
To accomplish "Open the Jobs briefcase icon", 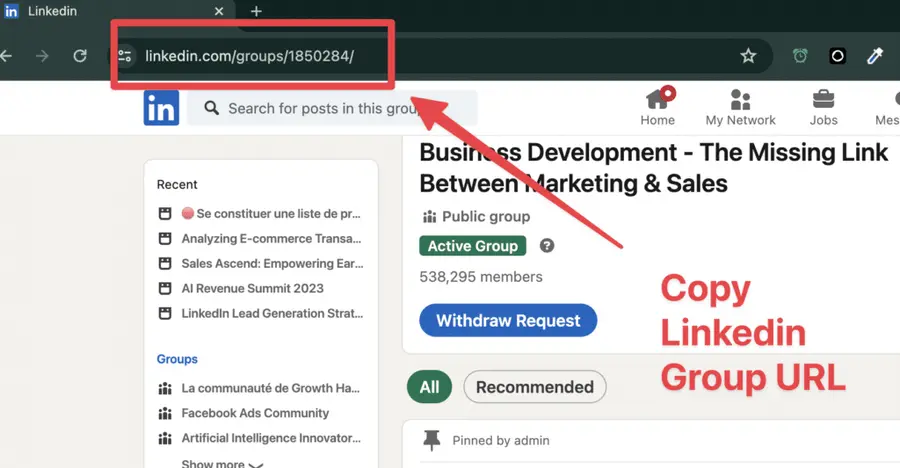I will (823, 99).
